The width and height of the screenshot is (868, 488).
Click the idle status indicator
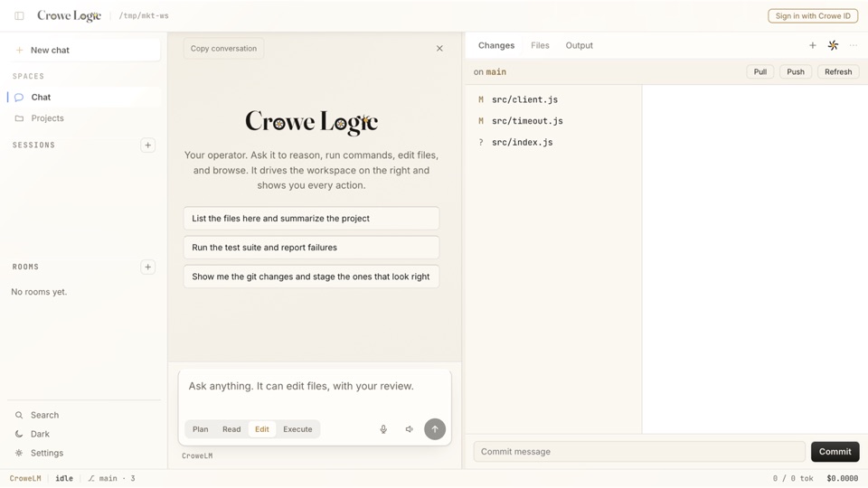[x=64, y=479]
